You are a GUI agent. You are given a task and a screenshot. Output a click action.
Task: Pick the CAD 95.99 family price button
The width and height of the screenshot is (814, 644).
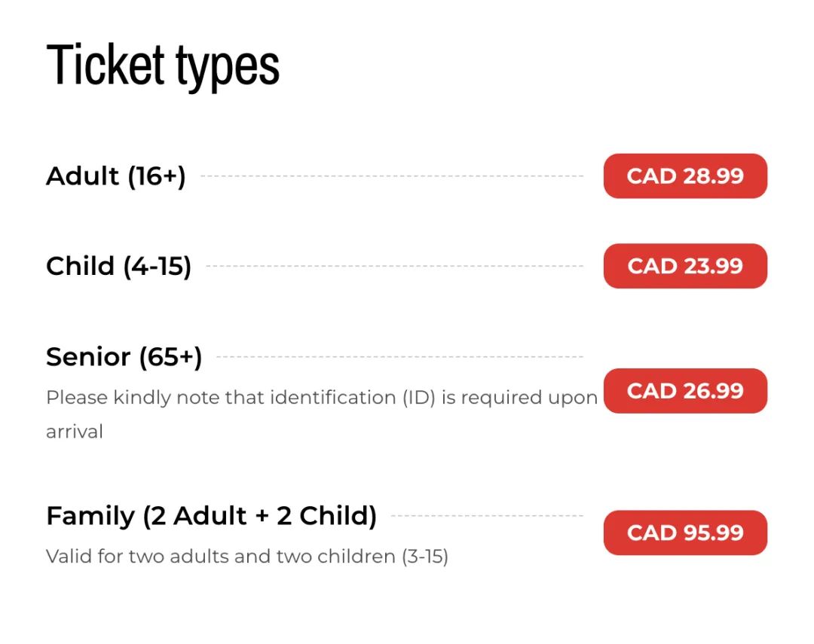point(684,533)
